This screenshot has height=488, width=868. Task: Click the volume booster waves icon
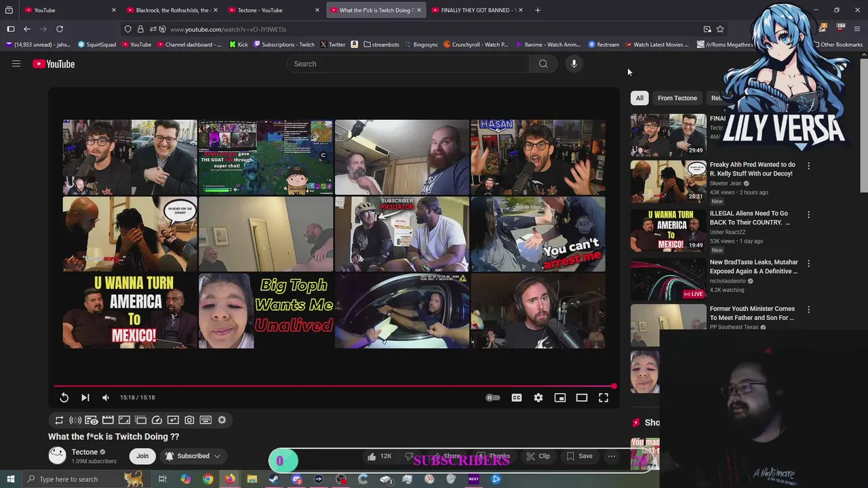tap(75, 420)
